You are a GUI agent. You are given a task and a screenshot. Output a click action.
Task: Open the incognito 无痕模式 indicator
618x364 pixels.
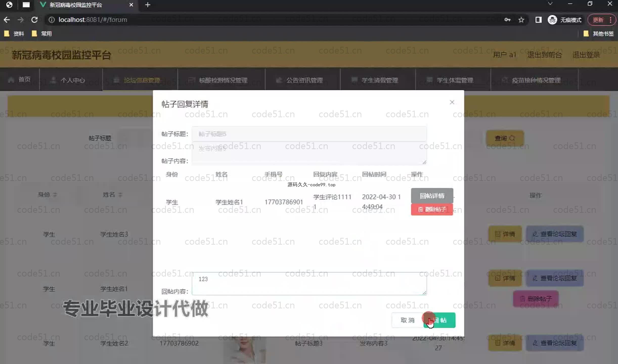tap(564, 20)
